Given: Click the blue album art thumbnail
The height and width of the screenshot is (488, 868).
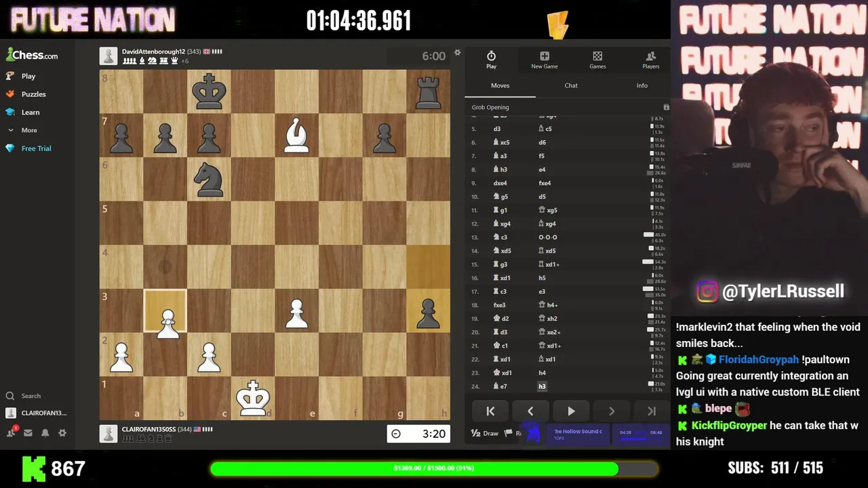Looking at the screenshot, I should coord(533,433).
